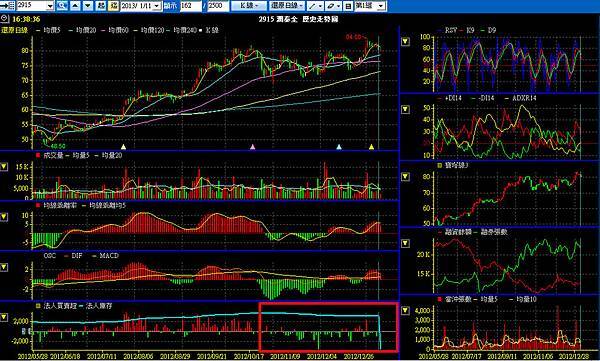Click the +DI14 legend label

tap(453, 98)
